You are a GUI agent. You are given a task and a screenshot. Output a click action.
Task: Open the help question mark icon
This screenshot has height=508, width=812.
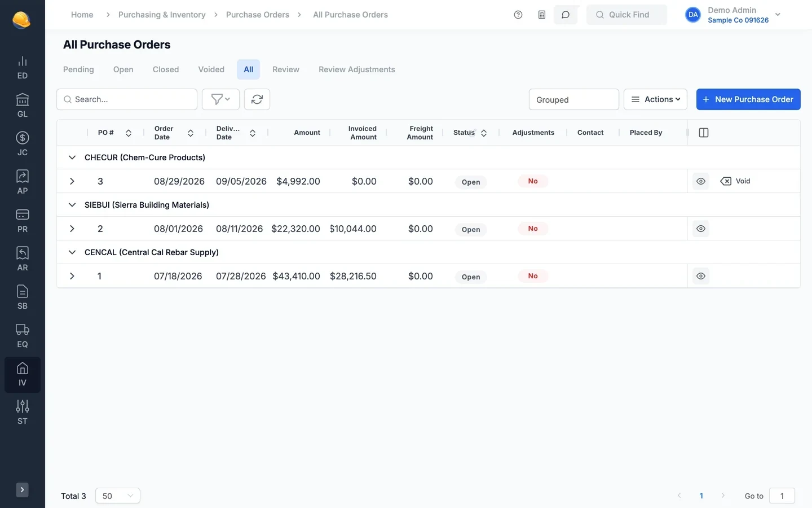[x=518, y=15]
